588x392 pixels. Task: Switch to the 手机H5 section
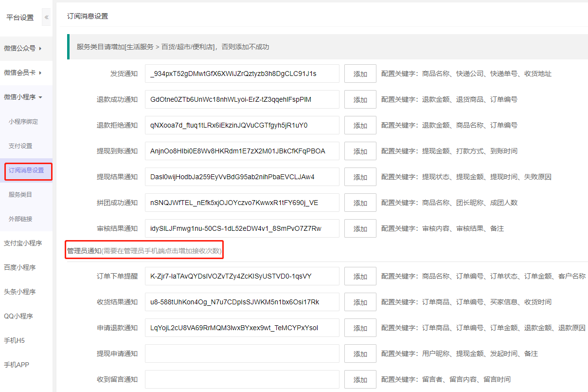pos(14,340)
